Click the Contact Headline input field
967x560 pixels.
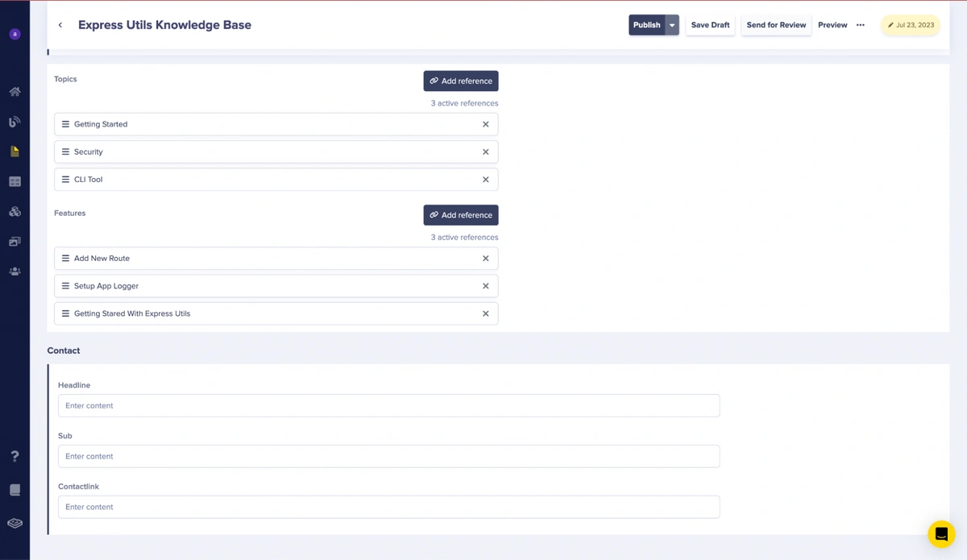388,406
